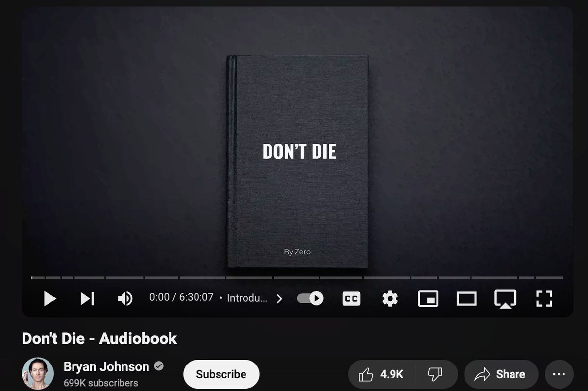
Task: Switch to theater mode
Action: point(466,298)
